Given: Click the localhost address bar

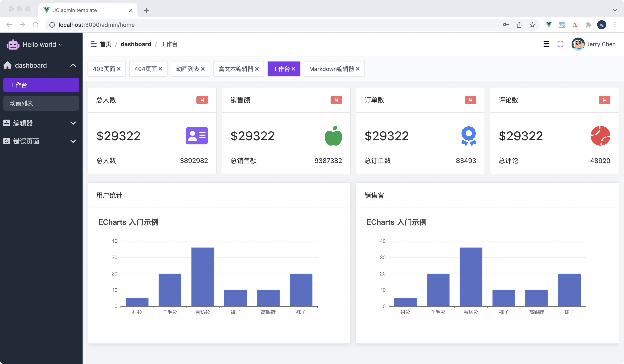Looking at the screenshot, I should (x=292, y=25).
